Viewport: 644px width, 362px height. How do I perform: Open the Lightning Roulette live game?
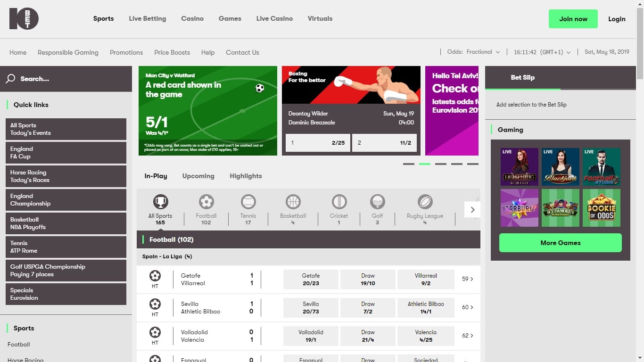click(520, 167)
